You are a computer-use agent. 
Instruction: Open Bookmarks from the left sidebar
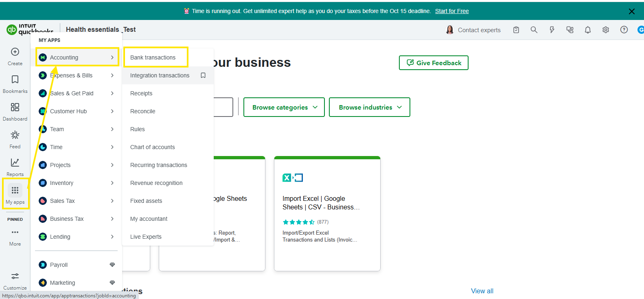tap(15, 84)
